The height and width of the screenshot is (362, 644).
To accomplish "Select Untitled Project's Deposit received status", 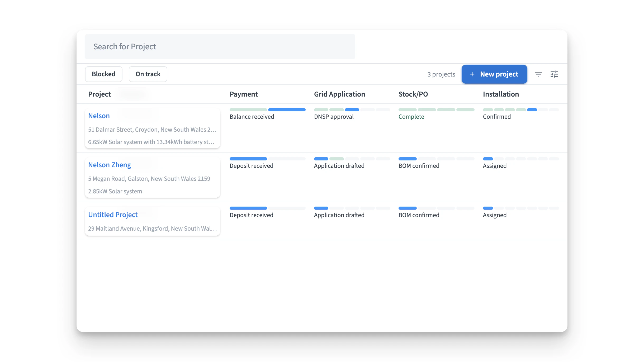I will (252, 215).
